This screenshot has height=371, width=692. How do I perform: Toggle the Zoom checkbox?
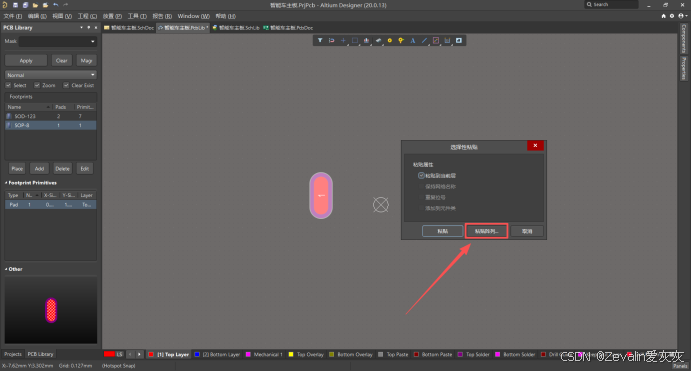tap(37, 85)
